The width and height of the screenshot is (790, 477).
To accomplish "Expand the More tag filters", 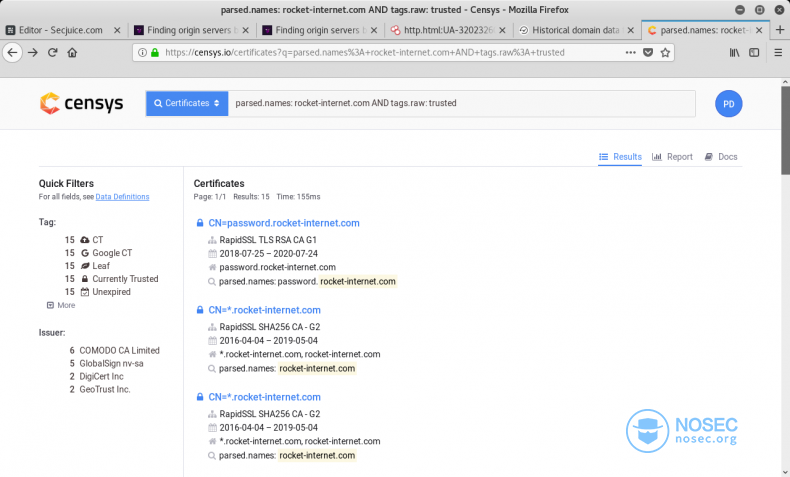I will click(x=61, y=305).
